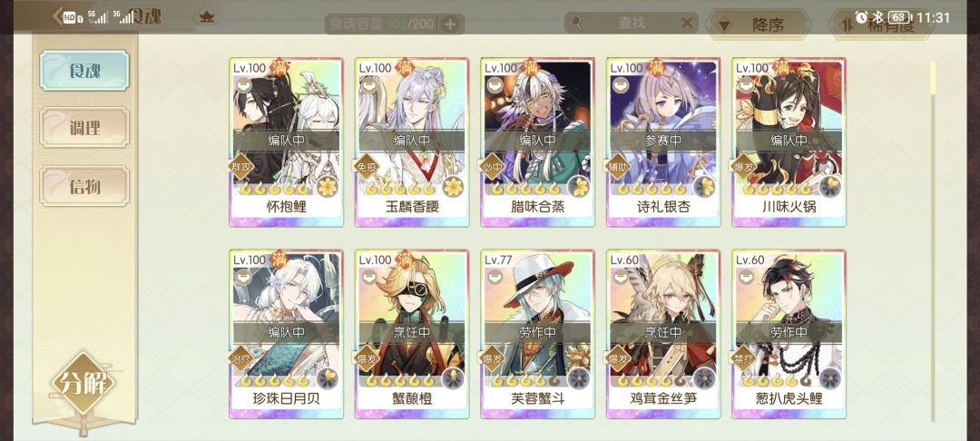Open the 降序 sort order dropdown
This screenshot has height=441, width=980.
758,25
